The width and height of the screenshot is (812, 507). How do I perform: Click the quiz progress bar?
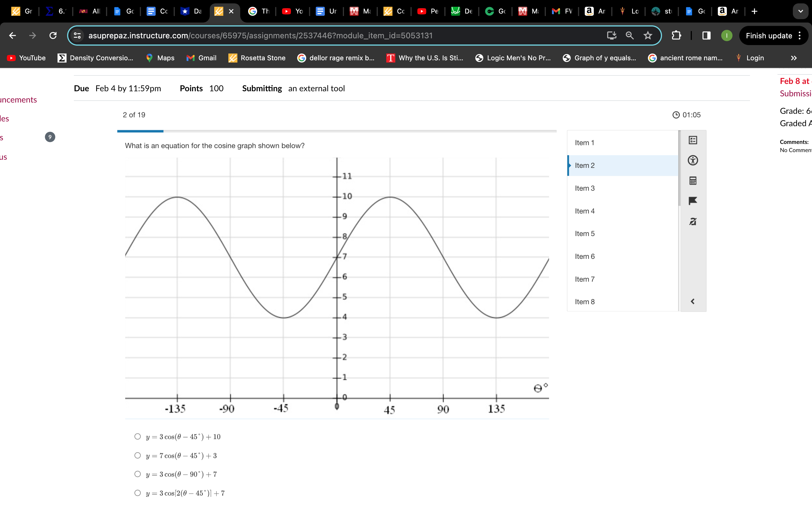[x=337, y=131]
